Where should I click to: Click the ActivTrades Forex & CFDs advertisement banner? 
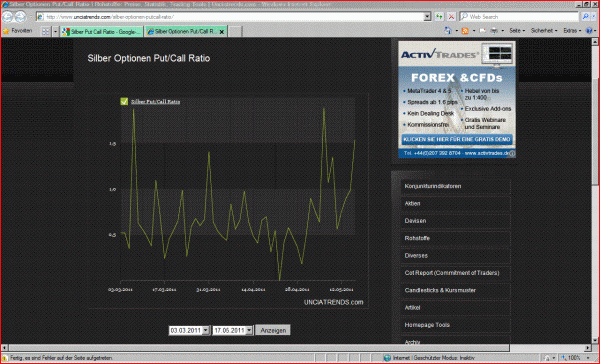tap(457, 100)
